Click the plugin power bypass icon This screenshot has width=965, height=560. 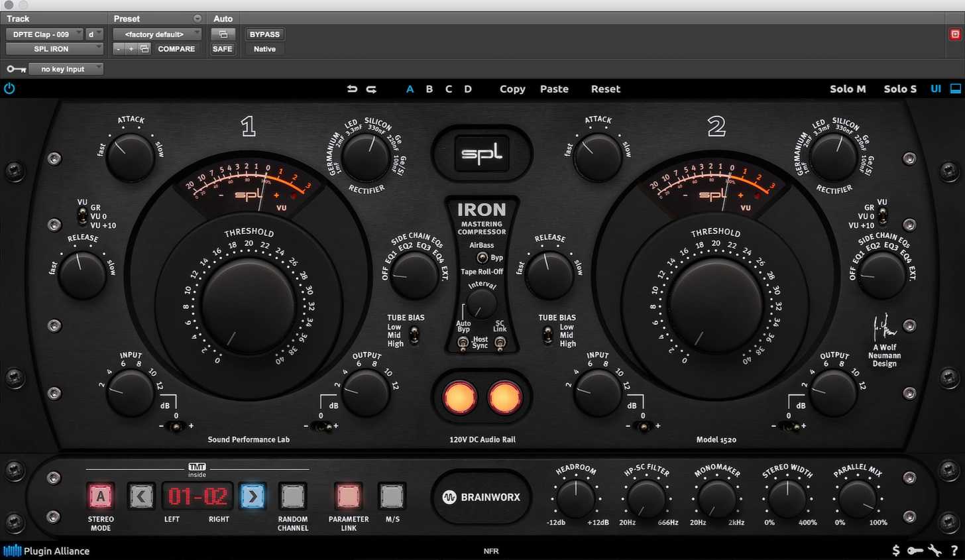tap(9, 88)
